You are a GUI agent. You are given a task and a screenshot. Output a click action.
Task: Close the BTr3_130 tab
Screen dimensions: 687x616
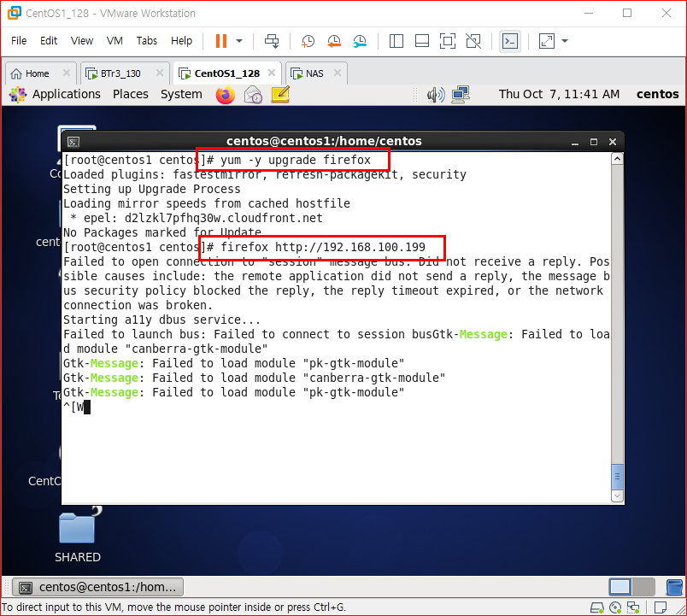160,73
